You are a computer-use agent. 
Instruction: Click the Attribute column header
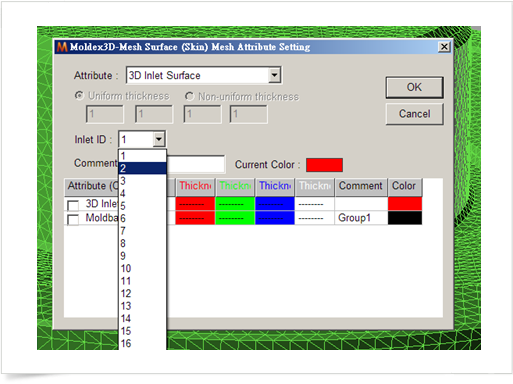[x=92, y=186]
